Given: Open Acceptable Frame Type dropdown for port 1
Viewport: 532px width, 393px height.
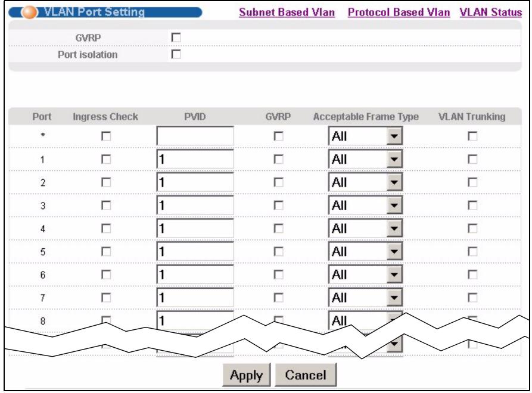Looking at the screenshot, I should pos(365,159).
